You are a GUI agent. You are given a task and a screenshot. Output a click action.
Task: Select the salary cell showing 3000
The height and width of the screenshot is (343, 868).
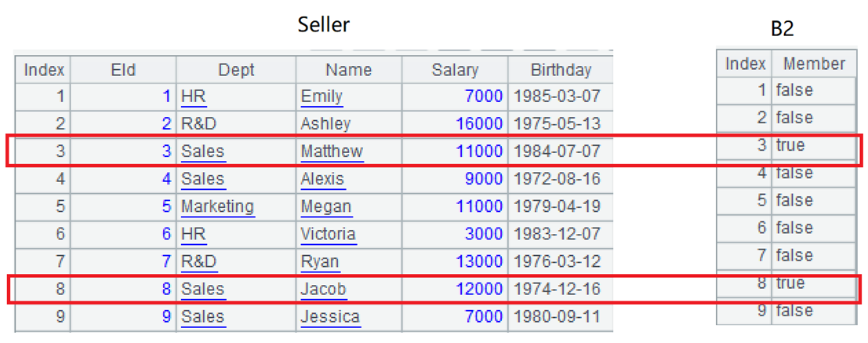(483, 234)
